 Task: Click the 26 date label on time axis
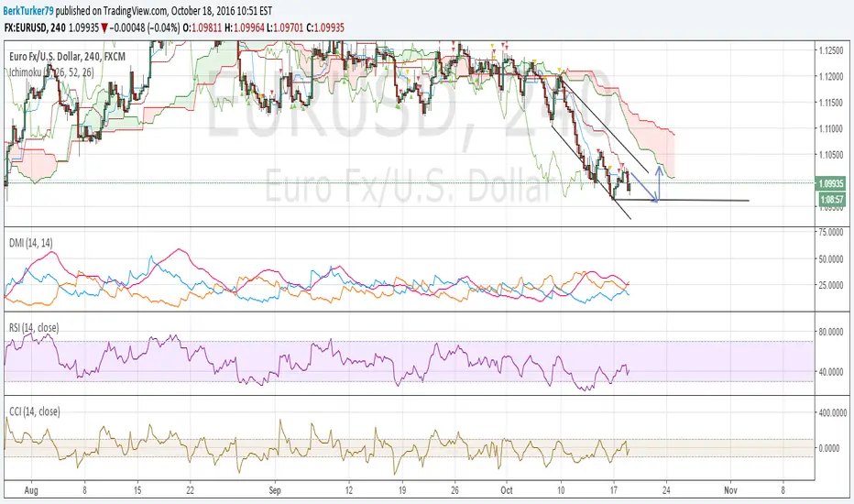tap(454, 490)
